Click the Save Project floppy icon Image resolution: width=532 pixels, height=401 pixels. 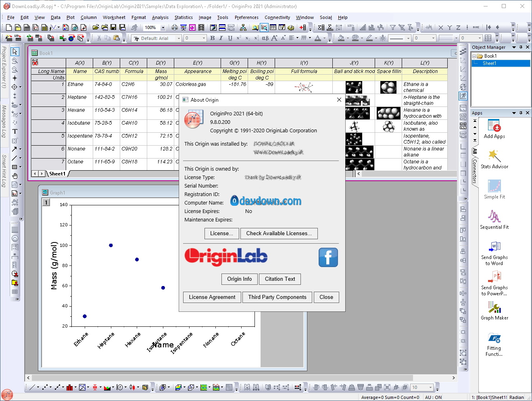click(113, 27)
